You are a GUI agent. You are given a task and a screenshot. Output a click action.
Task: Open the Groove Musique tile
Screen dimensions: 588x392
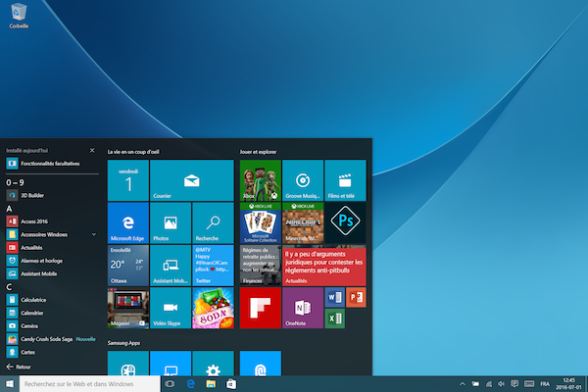[303, 180]
